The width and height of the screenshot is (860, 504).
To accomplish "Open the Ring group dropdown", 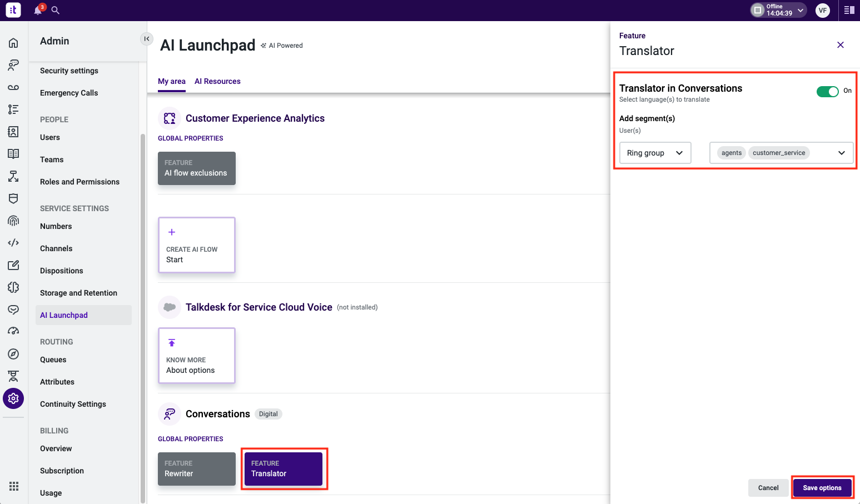I will [655, 153].
